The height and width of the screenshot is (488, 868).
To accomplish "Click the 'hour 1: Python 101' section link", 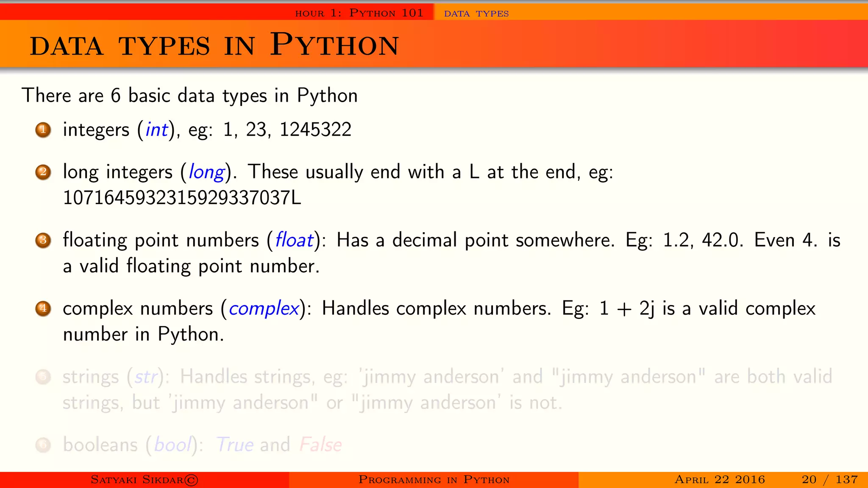I will click(x=359, y=13).
